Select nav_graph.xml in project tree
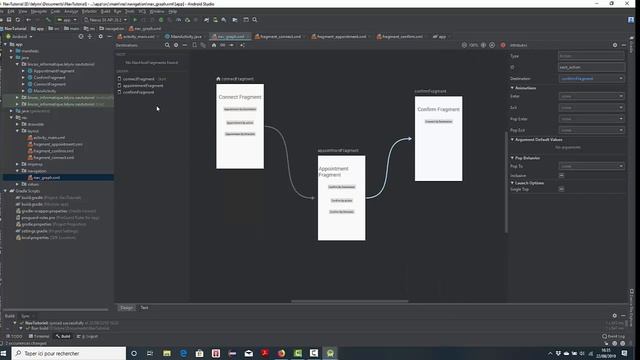 (43, 178)
